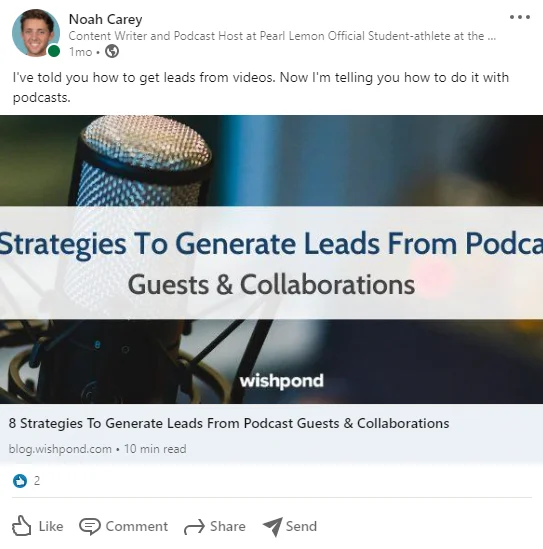This screenshot has height=549, width=543.
Task: Click the Share arrow icon
Action: pos(194,527)
